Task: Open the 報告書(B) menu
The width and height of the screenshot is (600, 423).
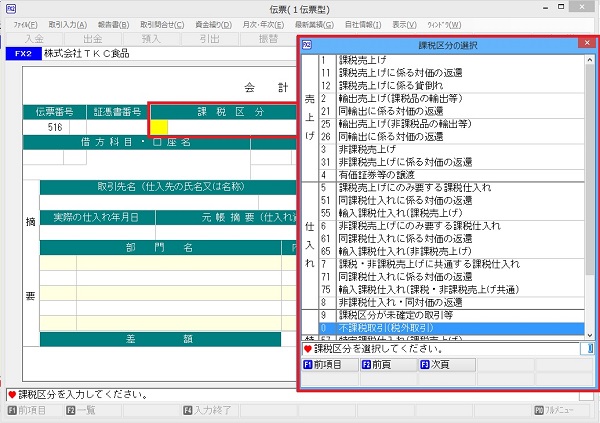Action: tap(113, 25)
